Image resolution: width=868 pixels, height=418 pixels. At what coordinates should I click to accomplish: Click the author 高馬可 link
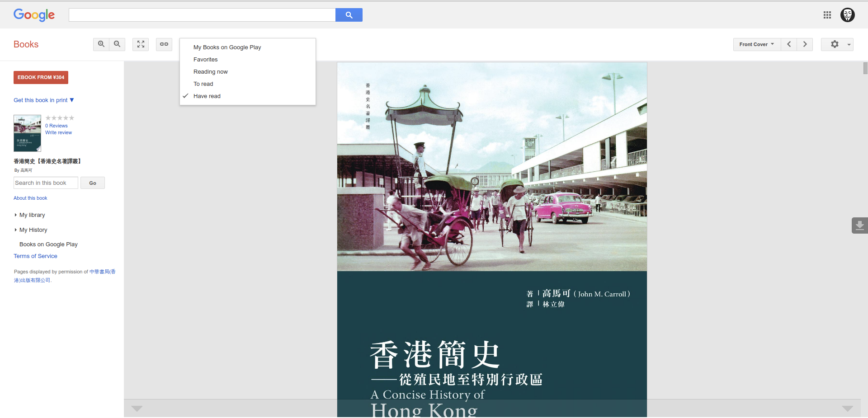[26, 171]
